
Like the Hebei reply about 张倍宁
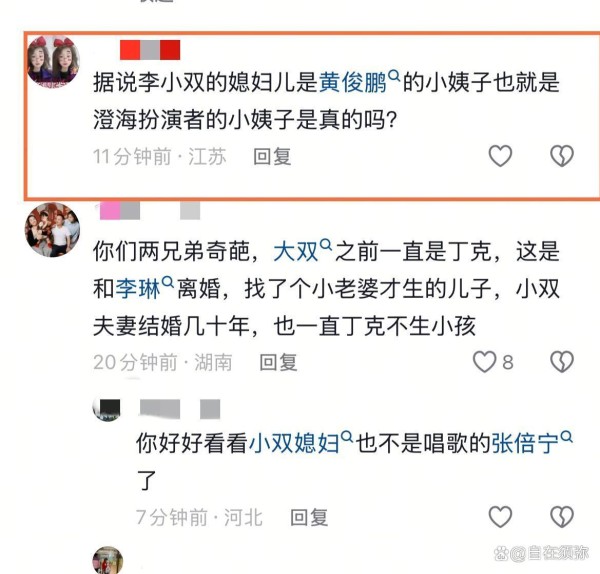click(x=500, y=517)
